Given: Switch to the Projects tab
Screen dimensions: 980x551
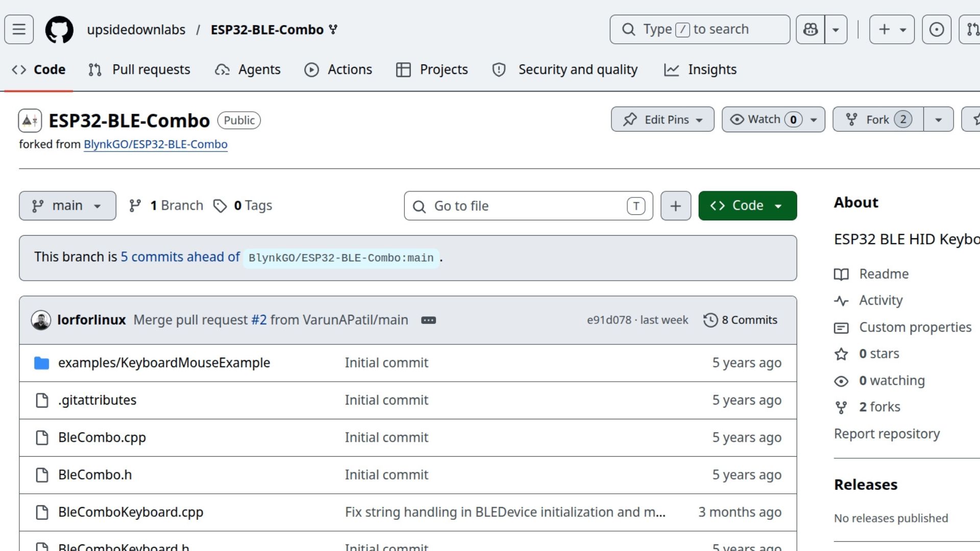Looking at the screenshot, I should coord(432,69).
